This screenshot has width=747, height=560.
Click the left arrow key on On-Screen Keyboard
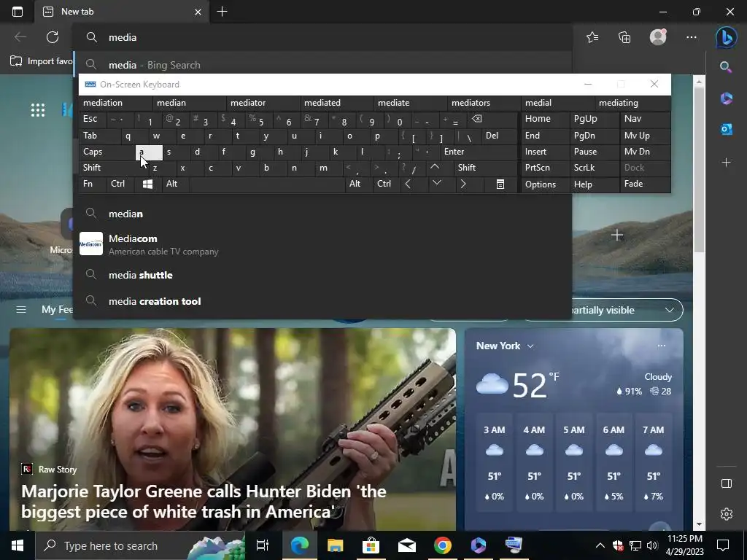pos(408,184)
